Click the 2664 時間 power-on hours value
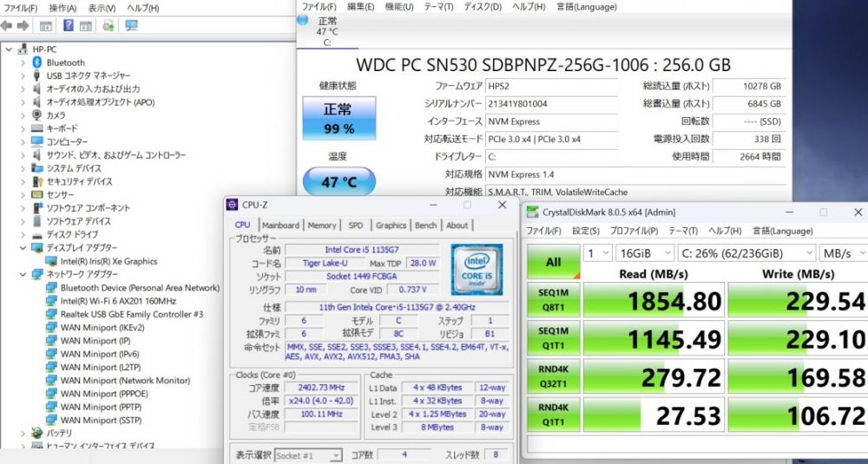Viewport: 868px width, 464px height. [x=749, y=156]
